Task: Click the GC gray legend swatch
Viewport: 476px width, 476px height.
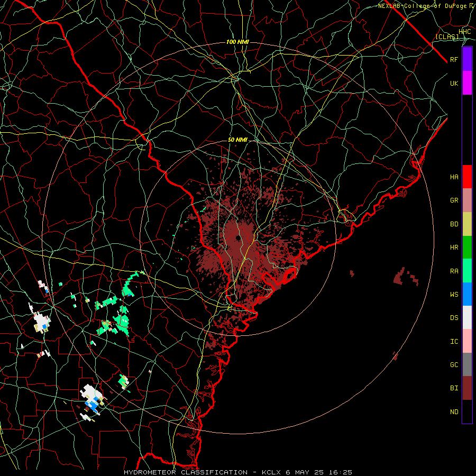Action: point(467,364)
